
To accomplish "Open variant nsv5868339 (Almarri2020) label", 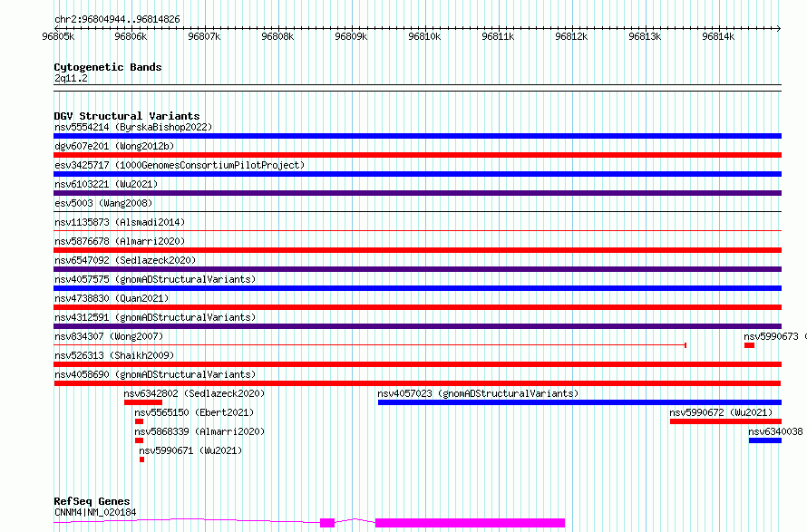I will click(x=199, y=431).
